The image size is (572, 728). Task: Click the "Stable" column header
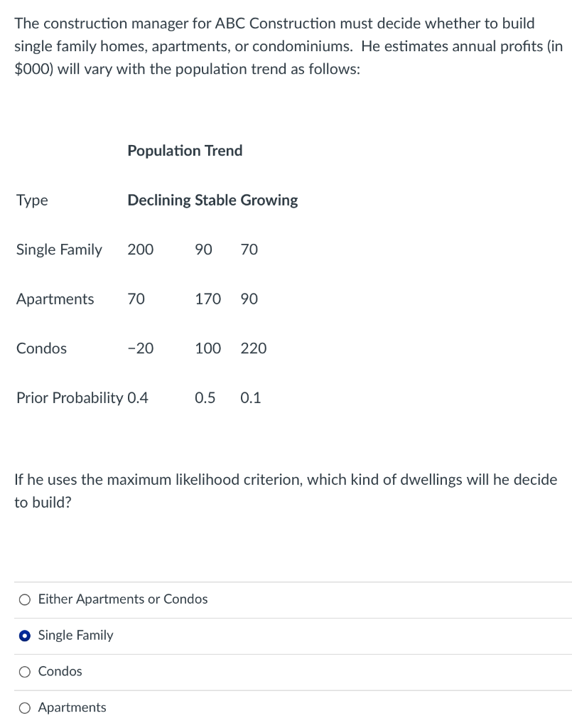pos(215,200)
